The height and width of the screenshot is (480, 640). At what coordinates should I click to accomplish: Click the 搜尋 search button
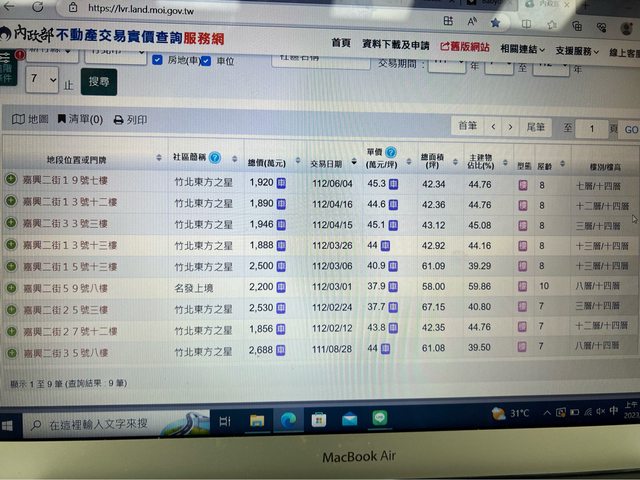pos(100,81)
